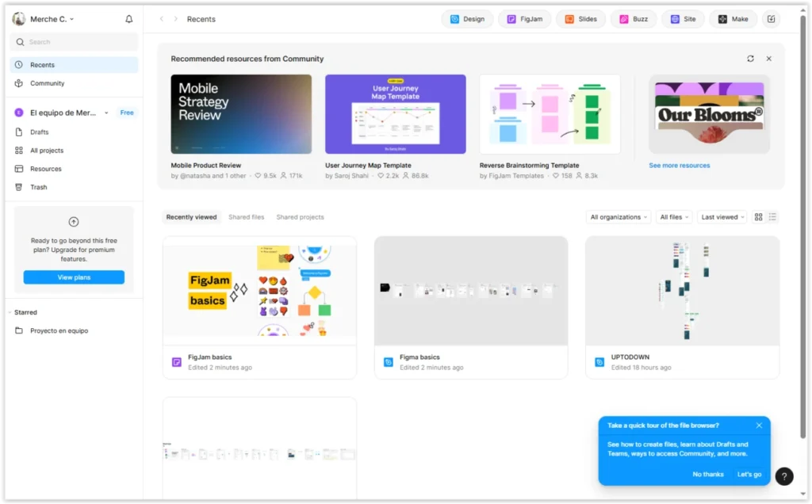Open the All organizations filter
Image resolution: width=812 pixels, height=504 pixels.
(x=618, y=216)
